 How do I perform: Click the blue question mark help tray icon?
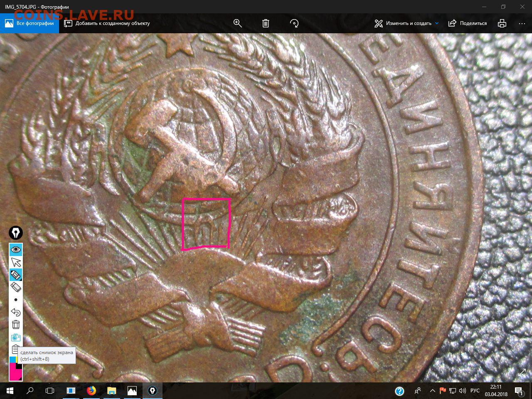(x=399, y=391)
